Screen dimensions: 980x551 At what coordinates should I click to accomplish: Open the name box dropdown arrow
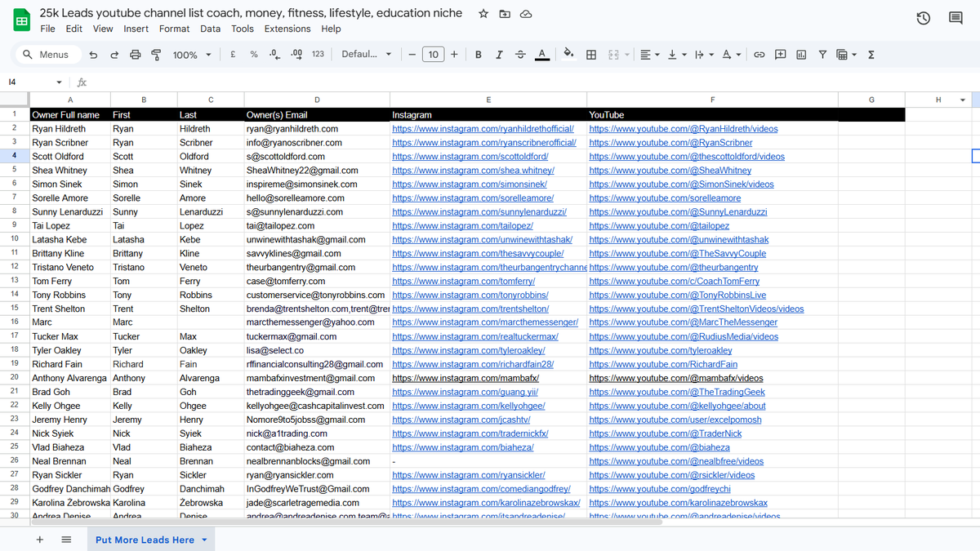59,82
